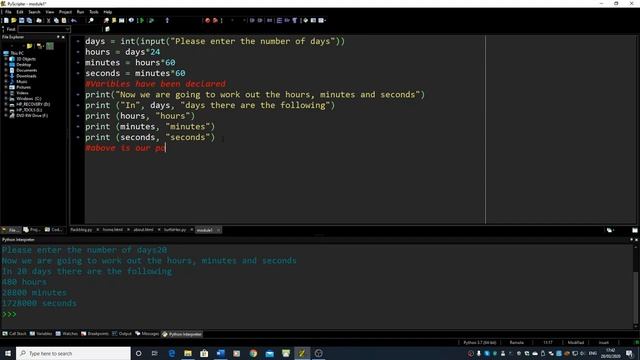
Task: Click the Python interpreter vertical scrollbar
Action: (x=636, y=286)
